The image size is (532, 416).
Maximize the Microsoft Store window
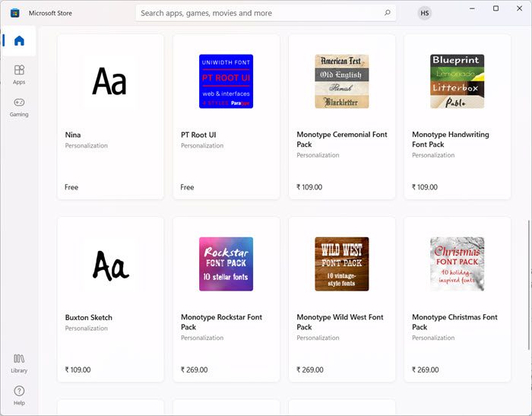click(496, 8)
